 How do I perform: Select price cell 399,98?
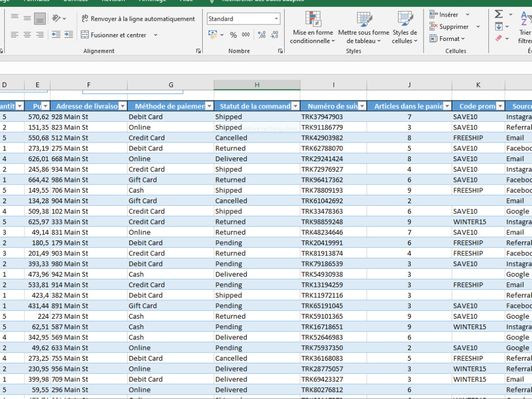37,379
